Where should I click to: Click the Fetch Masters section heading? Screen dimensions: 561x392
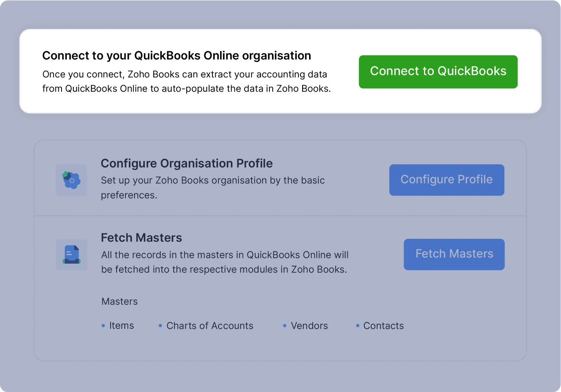tap(141, 238)
